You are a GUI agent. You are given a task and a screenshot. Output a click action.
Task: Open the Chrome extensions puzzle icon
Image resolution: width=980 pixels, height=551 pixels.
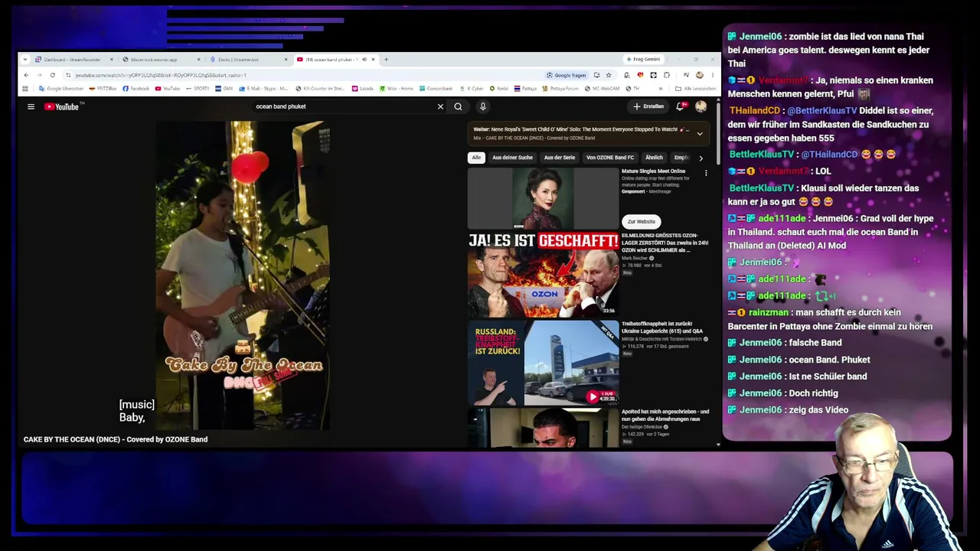click(666, 75)
